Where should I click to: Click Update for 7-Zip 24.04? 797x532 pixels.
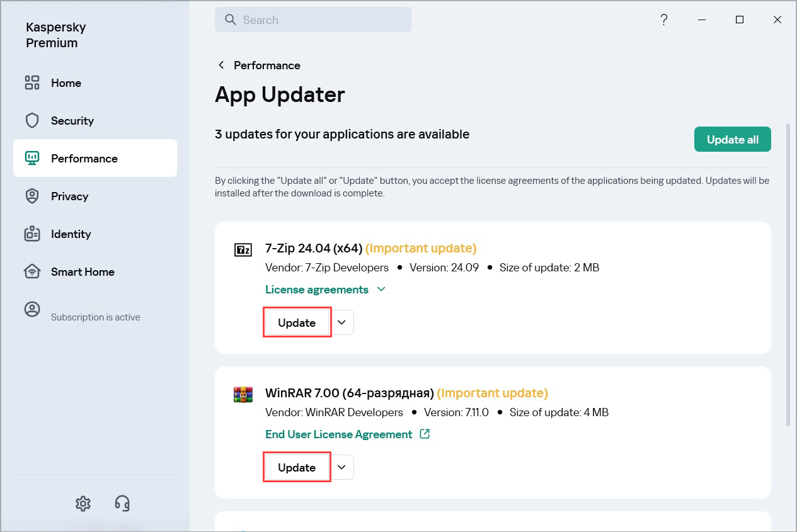tap(297, 322)
